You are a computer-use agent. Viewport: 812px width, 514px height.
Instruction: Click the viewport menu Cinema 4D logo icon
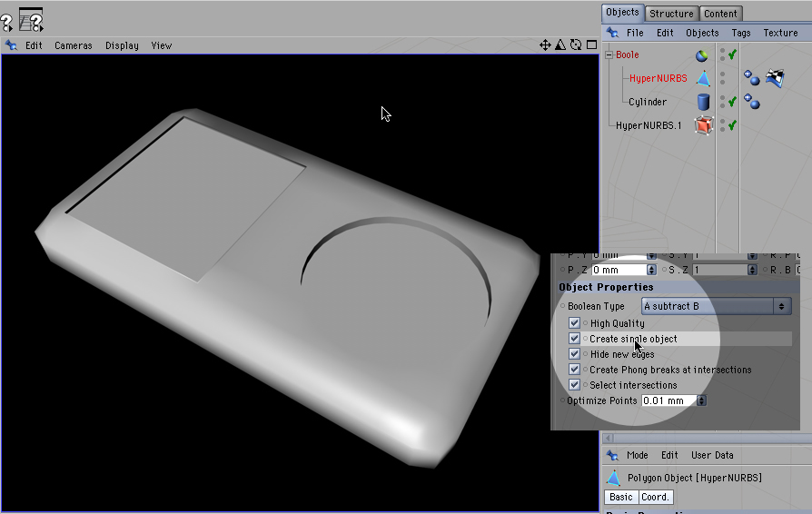point(11,45)
